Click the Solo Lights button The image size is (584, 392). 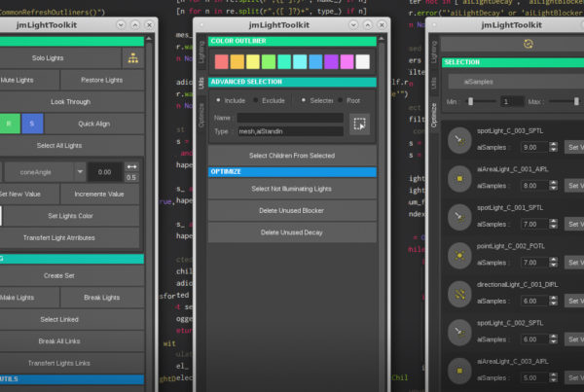click(x=59, y=58)
